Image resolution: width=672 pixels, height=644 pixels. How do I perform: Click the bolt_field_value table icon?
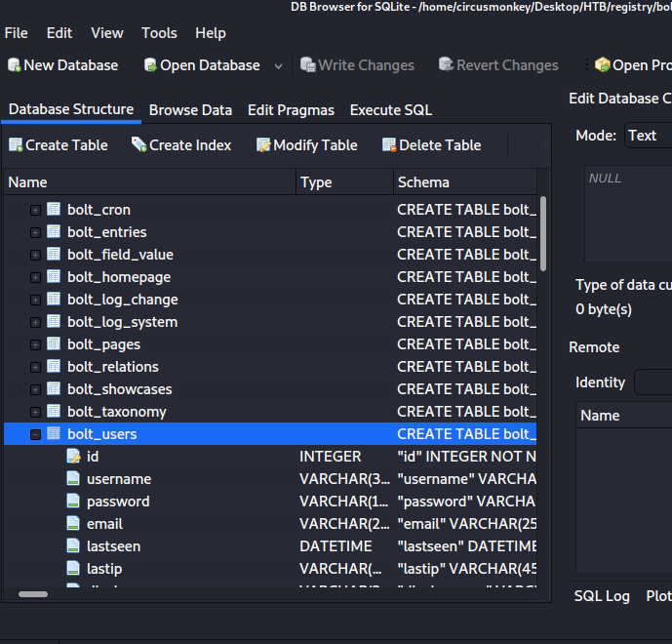pyautogui.click(x=54, y=255)
